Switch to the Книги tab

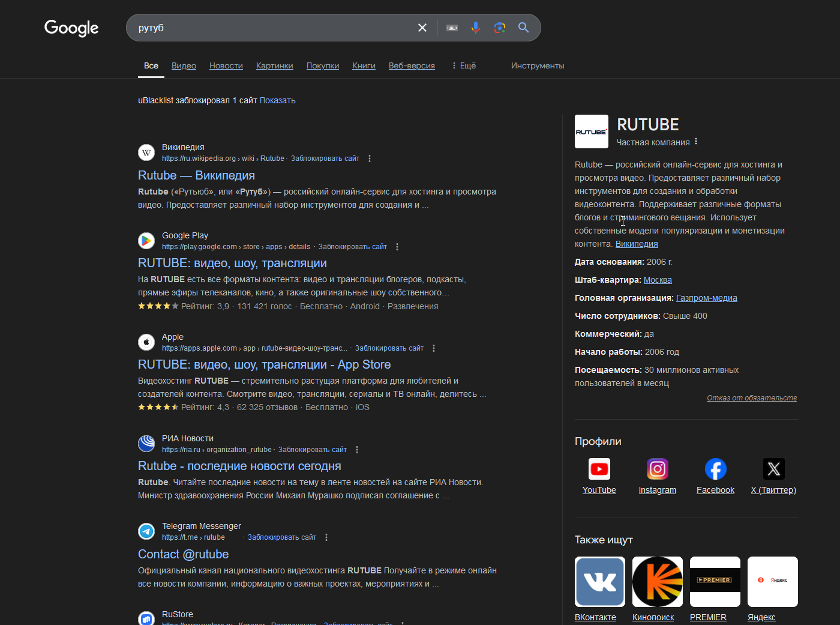point(364,65)
